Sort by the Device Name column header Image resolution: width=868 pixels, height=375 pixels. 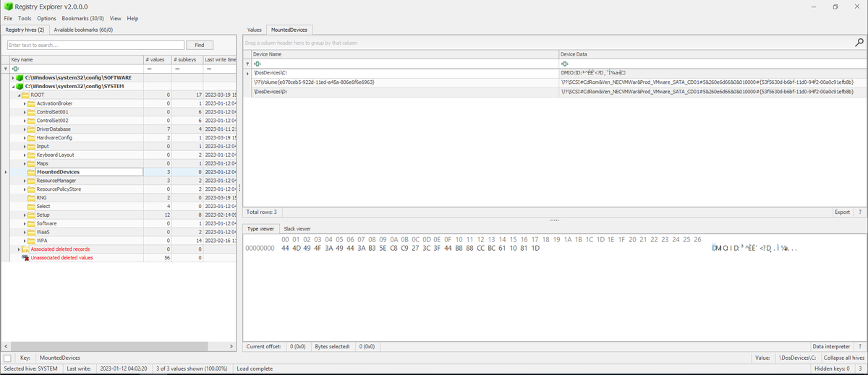(404, 54)
